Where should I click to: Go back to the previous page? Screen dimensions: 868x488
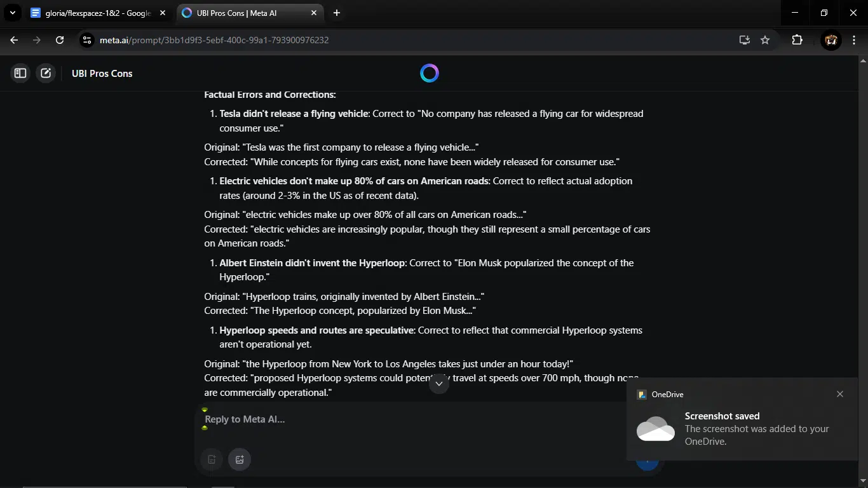(14, 40)
